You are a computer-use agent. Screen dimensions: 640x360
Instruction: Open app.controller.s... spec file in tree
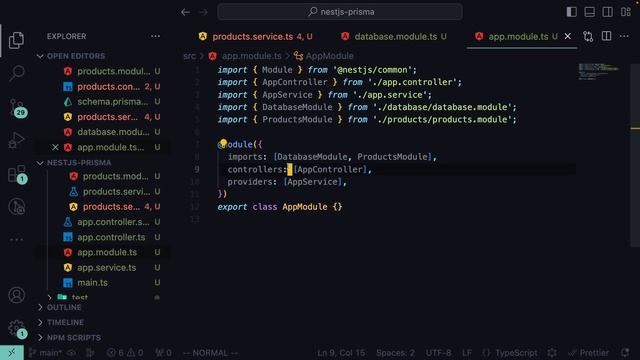tap(113, 222)
